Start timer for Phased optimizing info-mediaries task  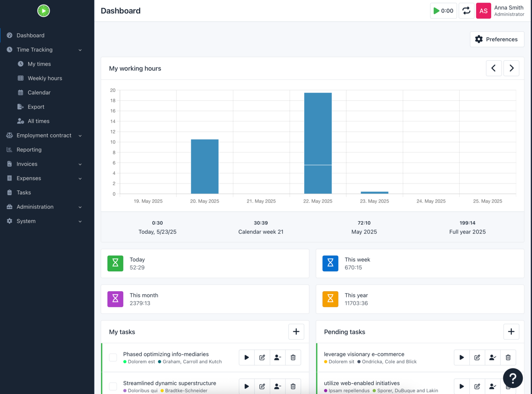click(247, 357)
